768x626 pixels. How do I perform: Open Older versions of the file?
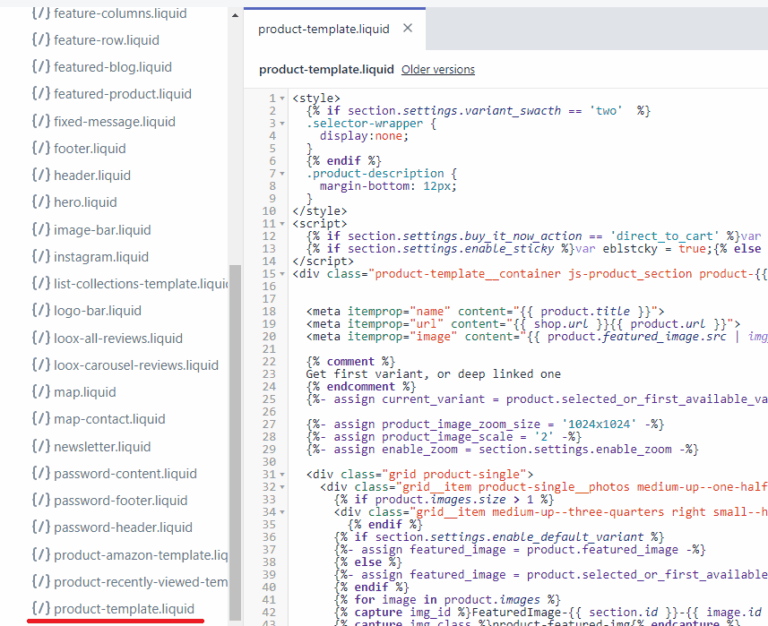click(438, 70)
